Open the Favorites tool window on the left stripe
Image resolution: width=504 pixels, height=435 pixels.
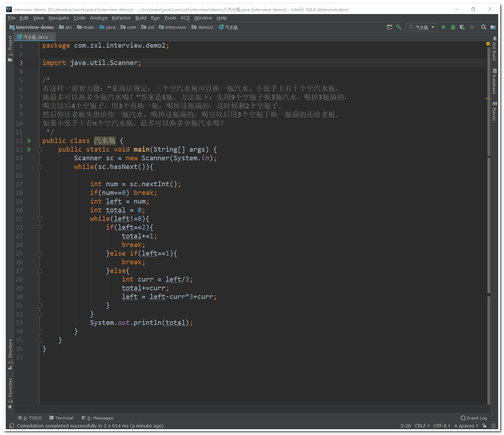[10, 393]
